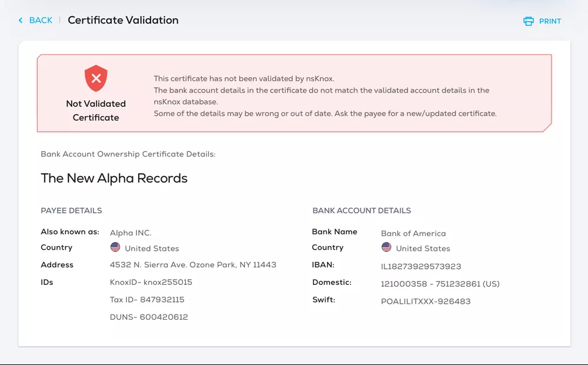Click the Tax ID 847932115 entry

147,300
